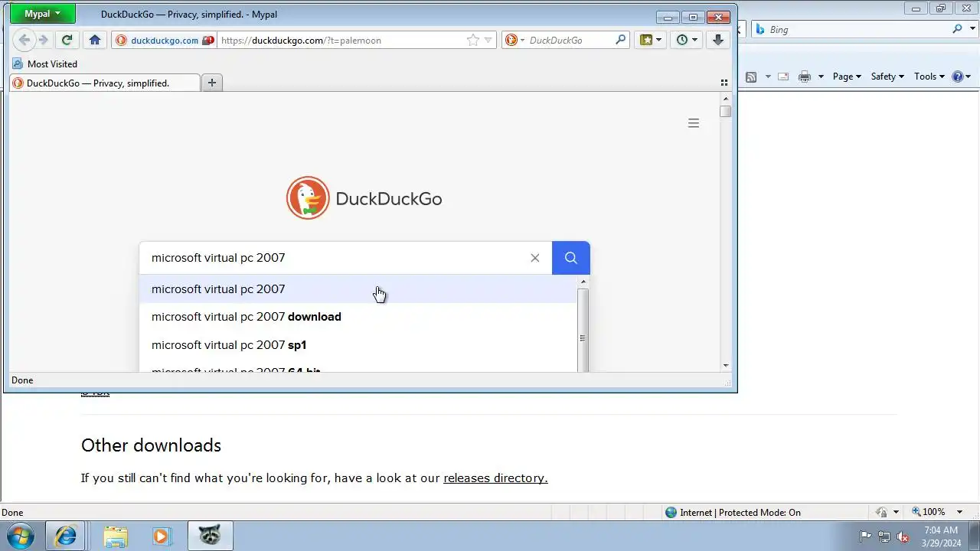This screenshot has width=980, height=551.
Task: Click inside the DuckDuckGo search query field
Action: pos(335,258)
